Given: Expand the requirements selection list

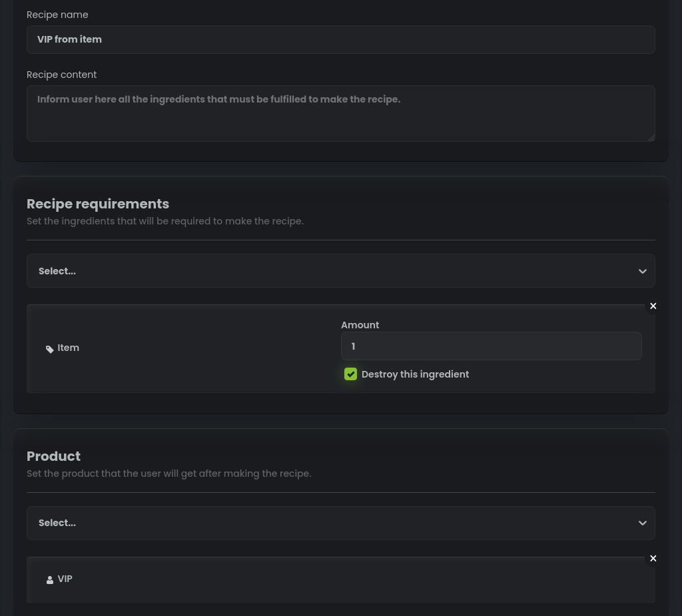Looking at the screenshot, I should coord(341,270).
